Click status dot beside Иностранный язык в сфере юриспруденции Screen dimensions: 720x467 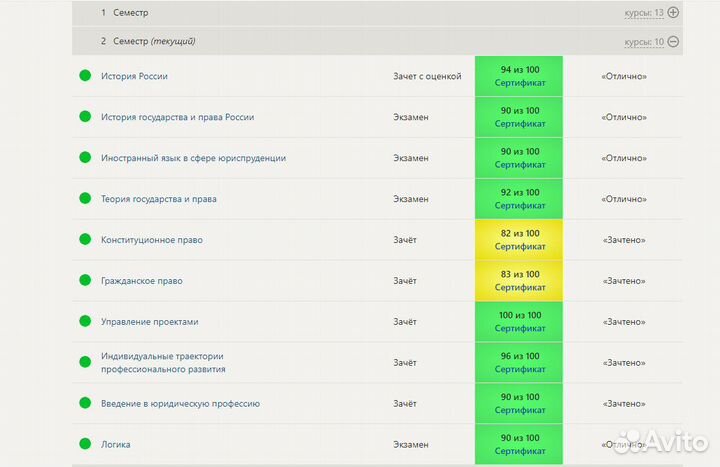[85, 158]
